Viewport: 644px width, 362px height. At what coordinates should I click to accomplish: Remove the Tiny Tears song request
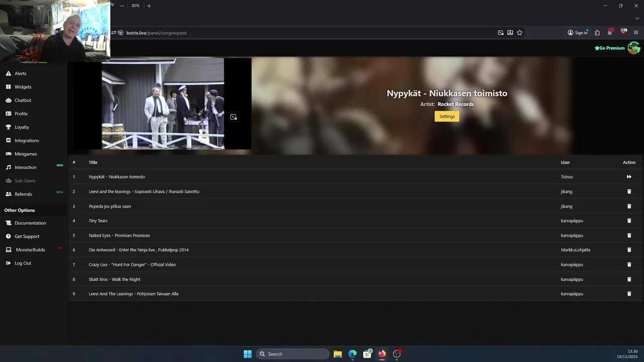coord(629,221)
